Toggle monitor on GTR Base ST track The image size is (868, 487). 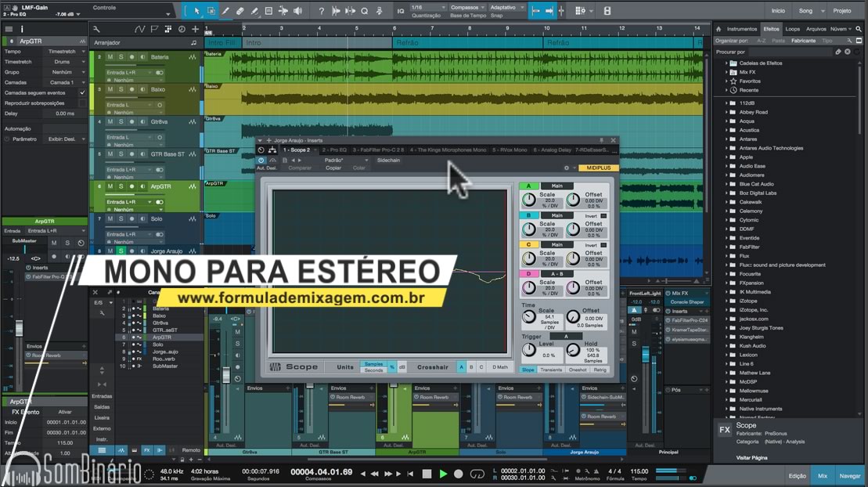[x=142, y=154]
